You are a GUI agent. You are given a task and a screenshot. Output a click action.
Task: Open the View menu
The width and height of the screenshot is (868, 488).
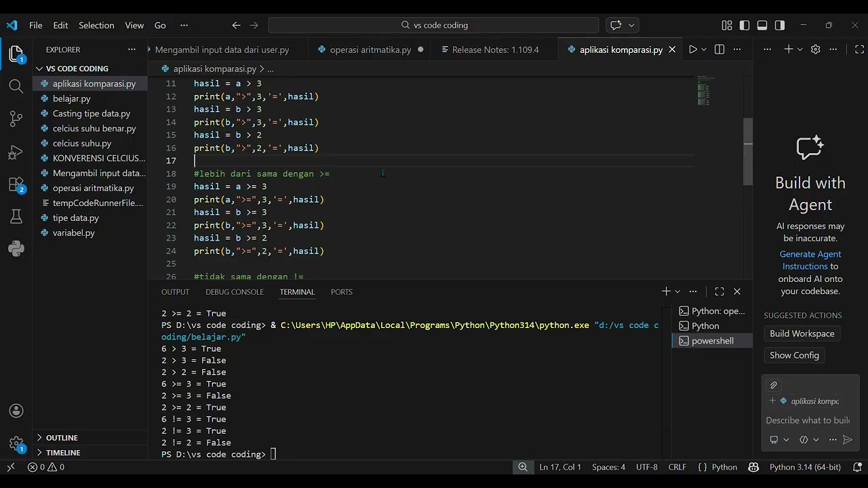click(134, 25)
